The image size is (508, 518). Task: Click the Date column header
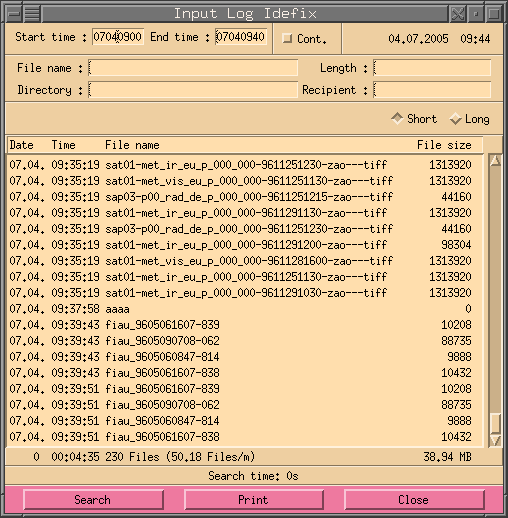(x=21, y=145)
